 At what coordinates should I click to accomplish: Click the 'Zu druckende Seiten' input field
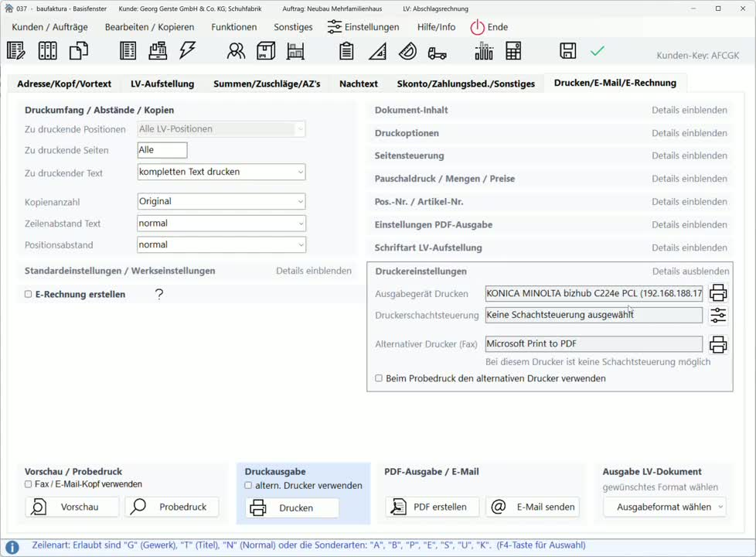click(x=162, y=150)
